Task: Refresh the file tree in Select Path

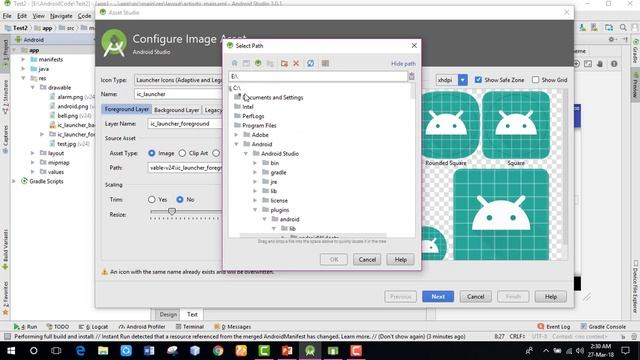Action: pyautogui.click(x=311, y=63)
